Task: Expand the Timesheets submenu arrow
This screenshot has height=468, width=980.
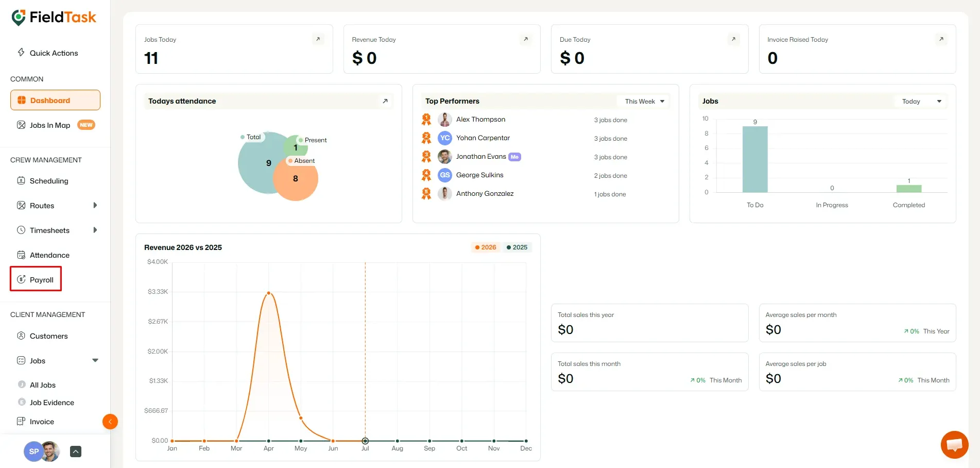Action: 95,230
